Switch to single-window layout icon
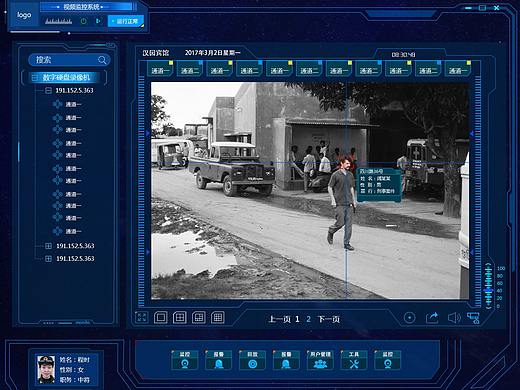520x390 pixels. 160,317
